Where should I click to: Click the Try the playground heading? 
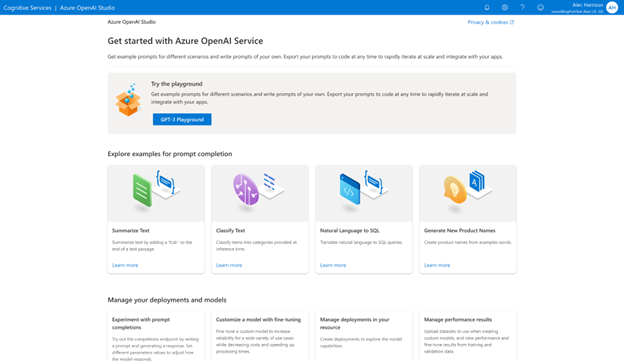point(177,84)
